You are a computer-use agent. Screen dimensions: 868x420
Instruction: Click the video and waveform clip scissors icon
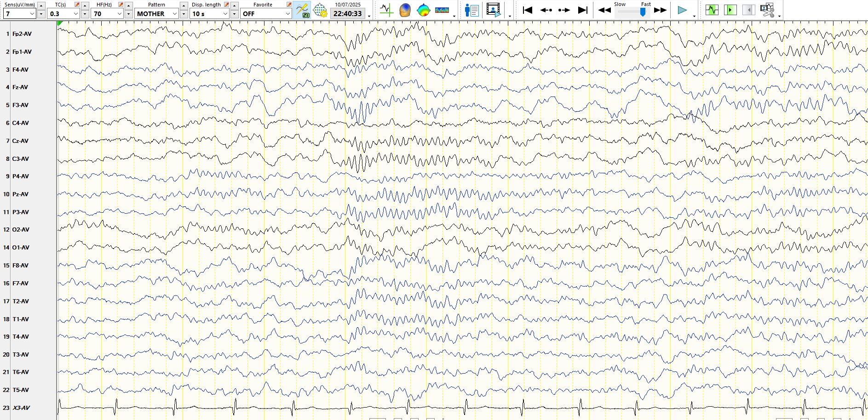[767, 10]
